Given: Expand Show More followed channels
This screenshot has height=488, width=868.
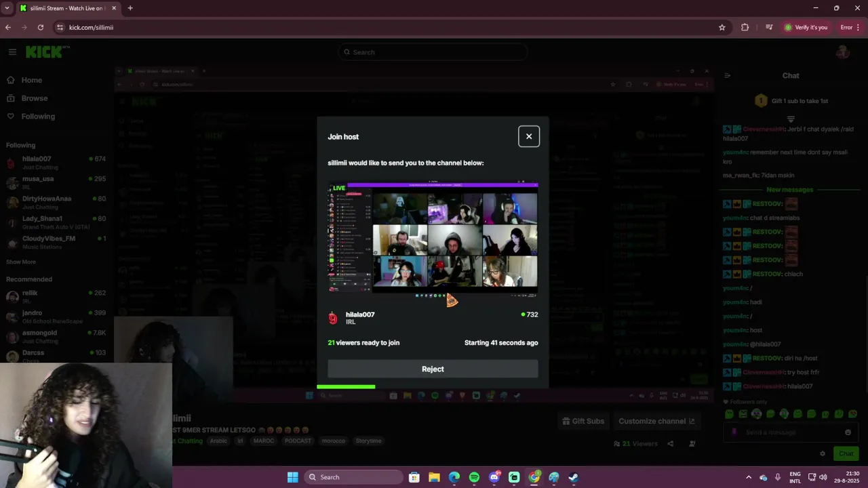Looking at the screenshot, I should pyautogui.click(x=21, y=262).
